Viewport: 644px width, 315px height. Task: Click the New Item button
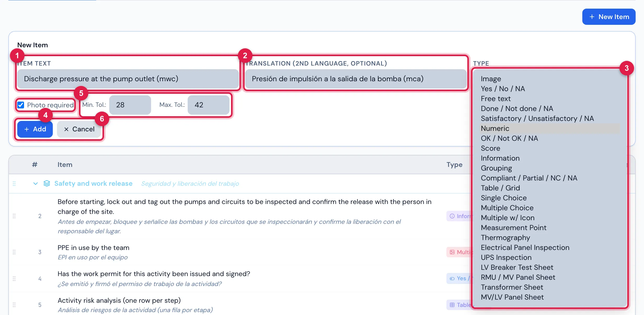click(609, 17)
